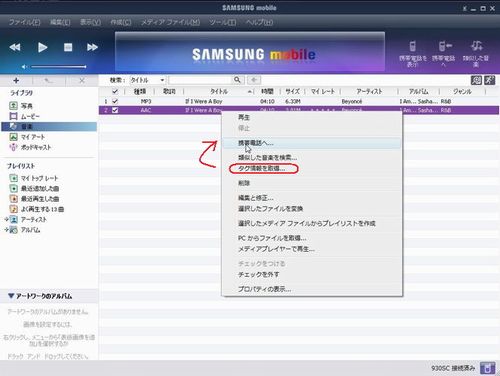This screenshot has width=500, height=376.
Task: Adjust the volume slider
Action: [59, 67]
